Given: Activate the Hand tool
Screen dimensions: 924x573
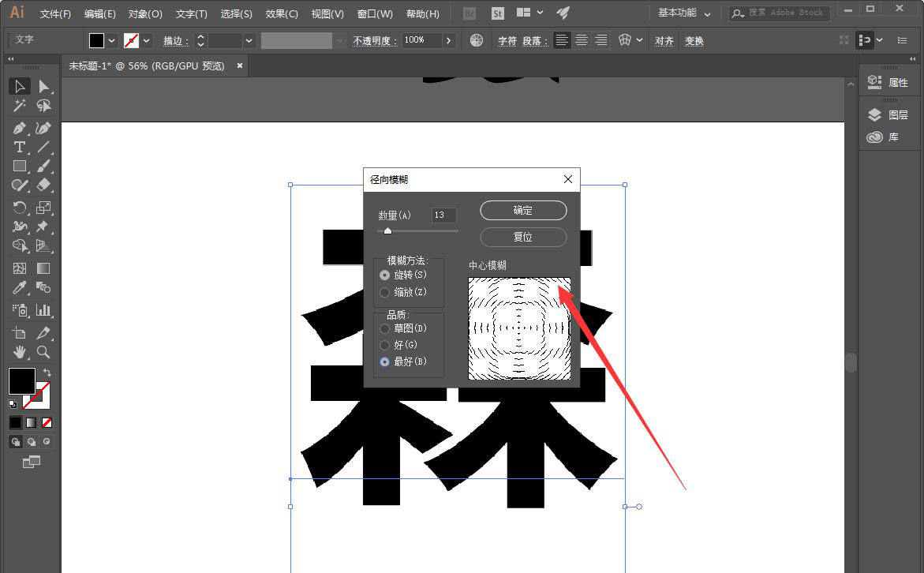Looking at the screenshot, I should click(20, 352).
